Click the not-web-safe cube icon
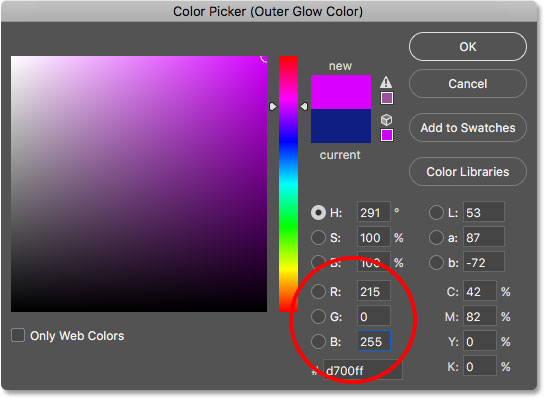Image resolution: width=544 pixels, height=398 pixels. point(386,120)
